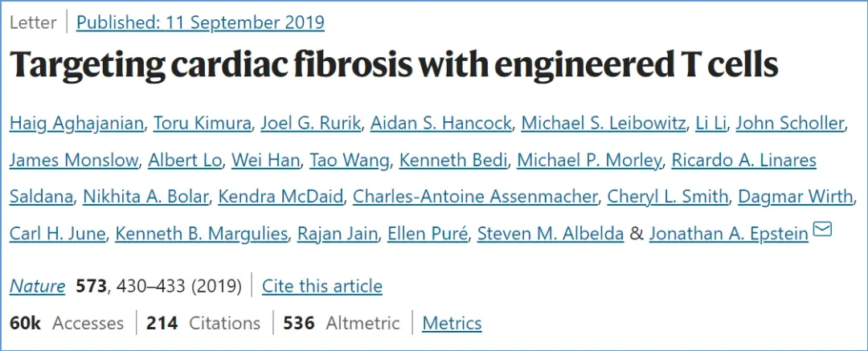Open author Haig Aghajanian's profile link
The height and width of the screenshot is (351, 868).
(76, 124)
